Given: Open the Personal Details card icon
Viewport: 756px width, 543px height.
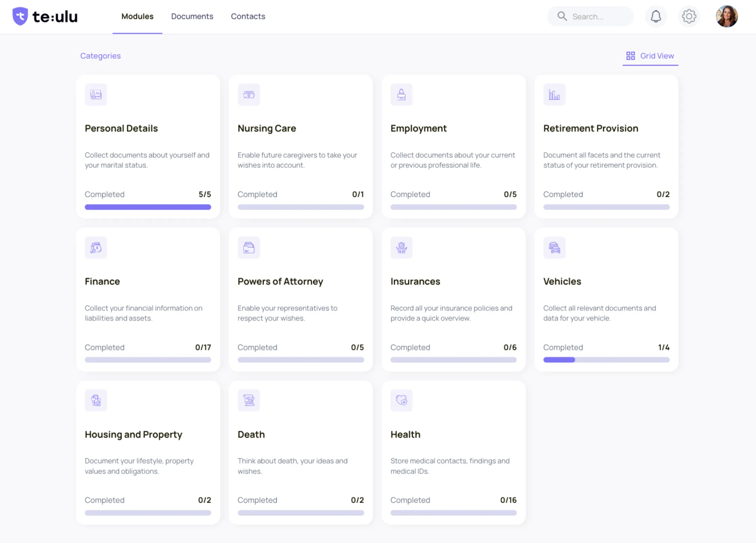Looking at the screenshot, I should tap(96, 95).
